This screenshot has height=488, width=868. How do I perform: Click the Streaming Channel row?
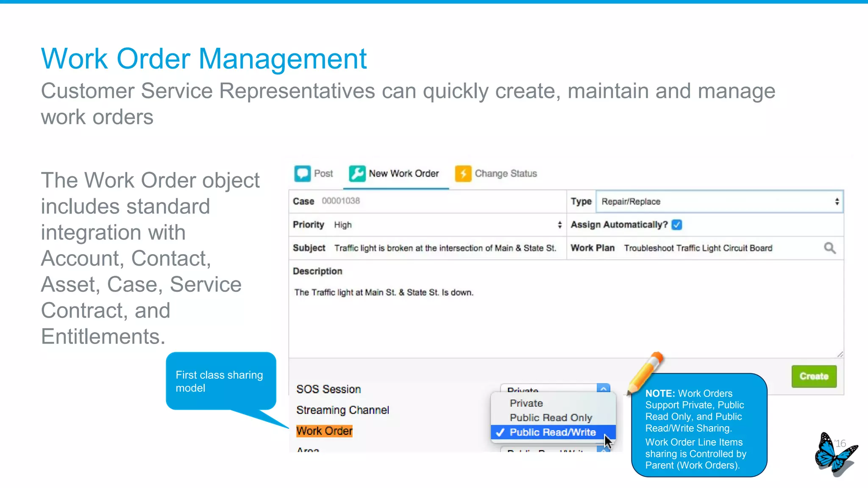click(342, 410)
